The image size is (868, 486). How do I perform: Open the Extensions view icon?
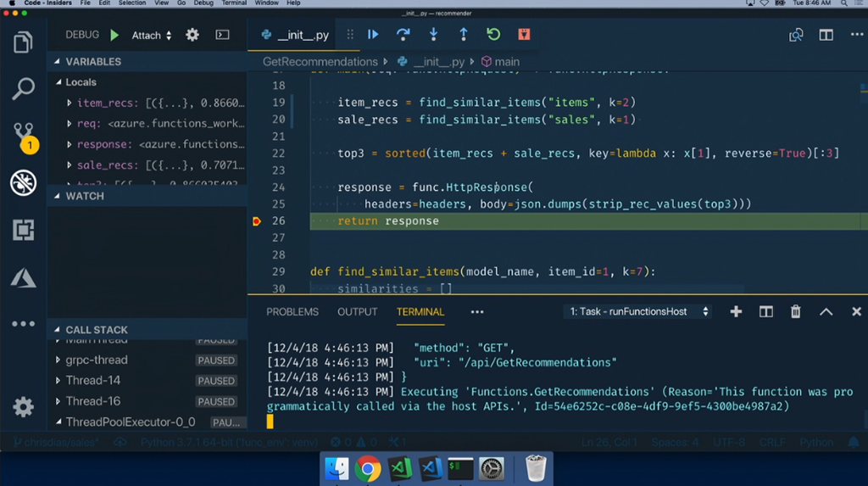click(x=23, y=229)
